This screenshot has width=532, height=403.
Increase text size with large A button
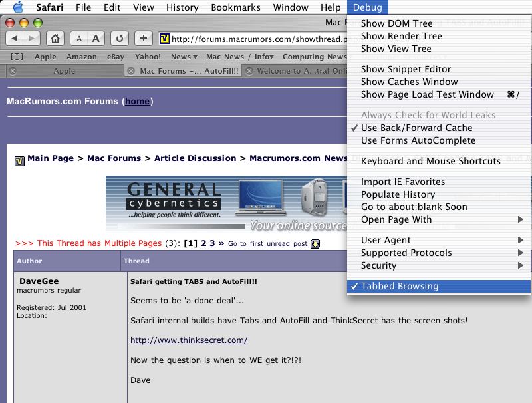tap(96, 39)
